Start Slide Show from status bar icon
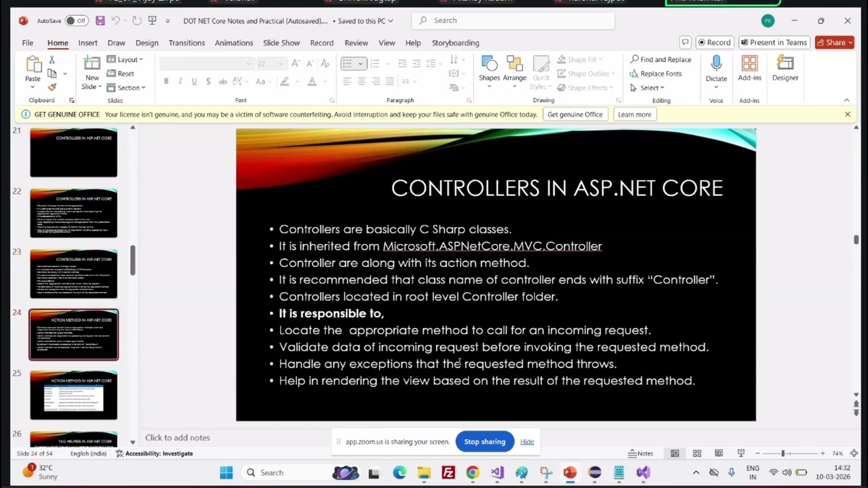The height and width of the screenshot is (488, 868). pos(741,453)
